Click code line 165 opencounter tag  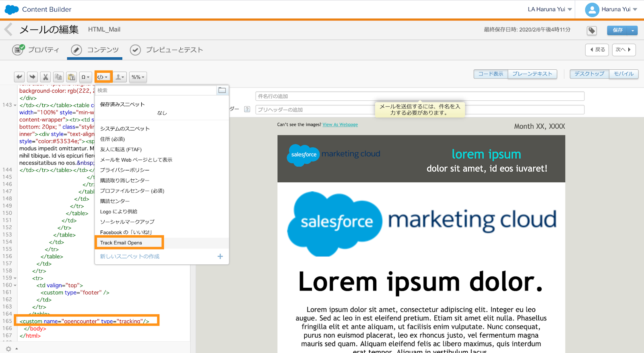pos(84,321)
